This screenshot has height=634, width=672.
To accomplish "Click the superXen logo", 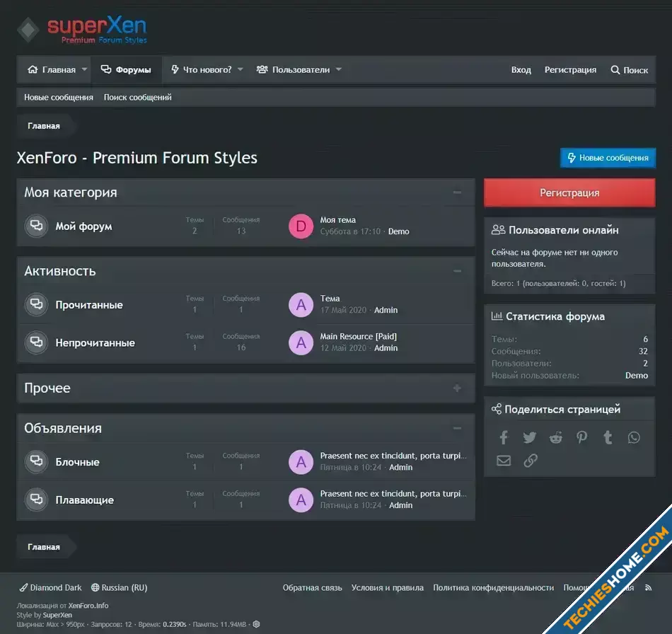I will pyautogui.click(x=82, y=30).
